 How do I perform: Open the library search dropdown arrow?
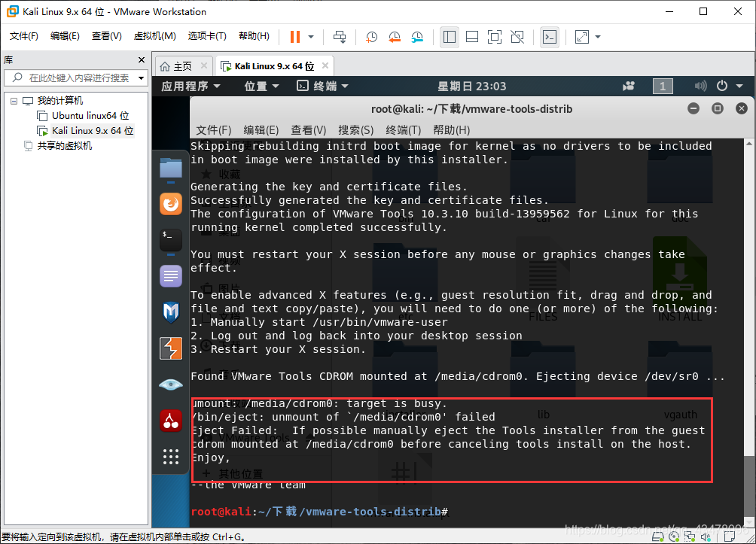pyautogui.click(x=142, y=77)
